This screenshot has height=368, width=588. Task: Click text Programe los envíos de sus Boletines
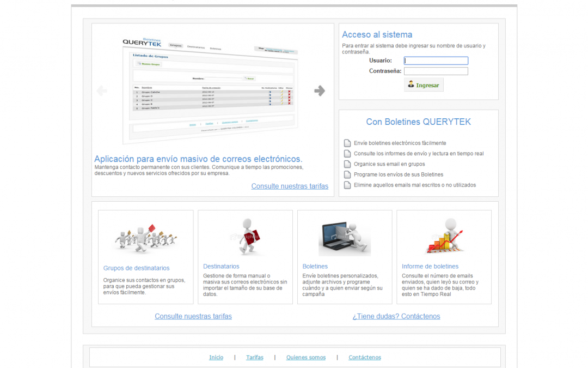[398, 174]
